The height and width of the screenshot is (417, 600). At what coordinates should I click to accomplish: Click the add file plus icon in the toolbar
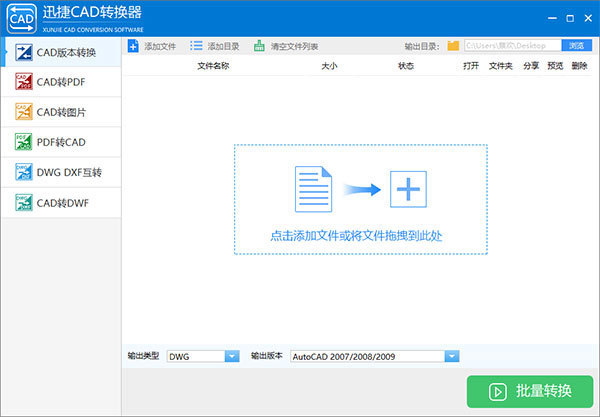[x=133, y=46]
